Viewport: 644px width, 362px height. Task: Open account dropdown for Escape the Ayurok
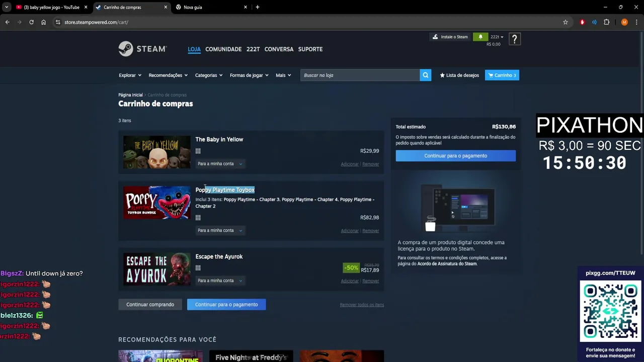coord(220,281)
